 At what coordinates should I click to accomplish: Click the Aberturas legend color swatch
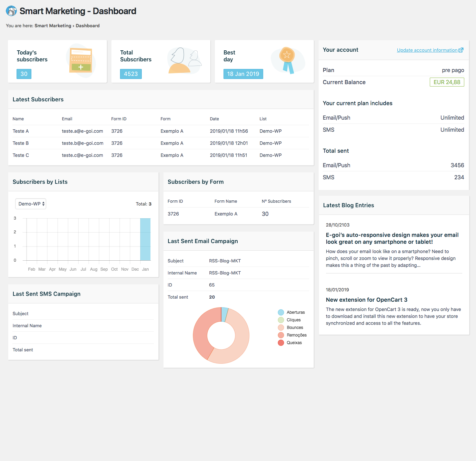281,312
